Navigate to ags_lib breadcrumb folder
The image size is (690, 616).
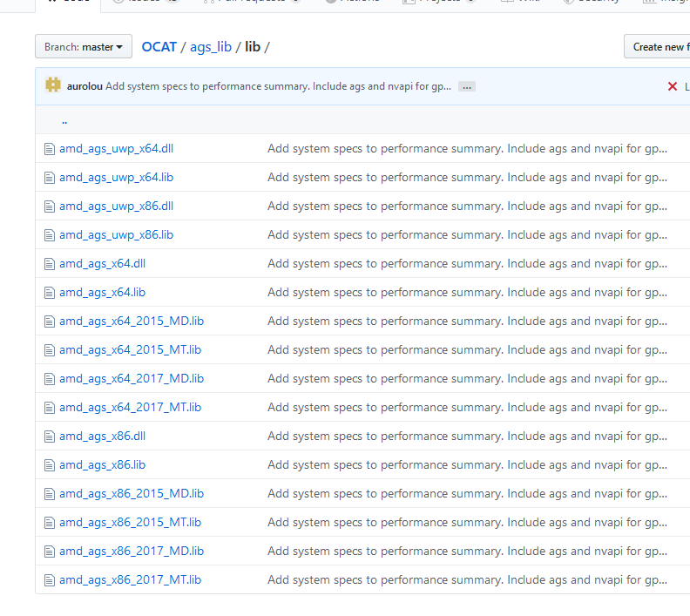pos(211,47)
